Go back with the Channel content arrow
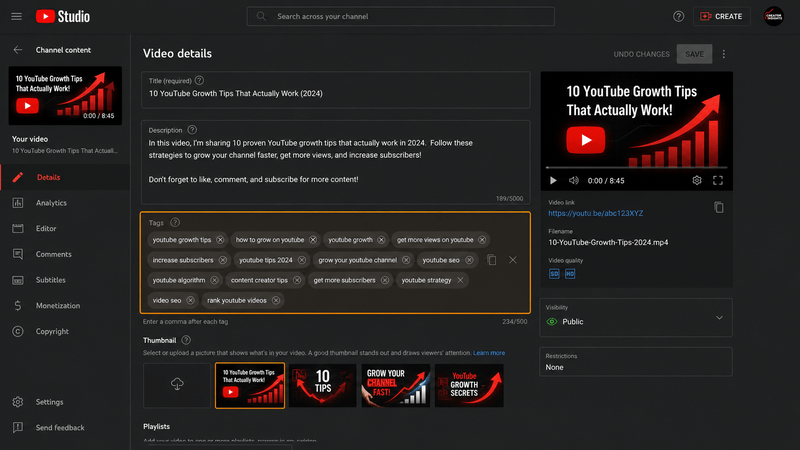 coord(18,50)
